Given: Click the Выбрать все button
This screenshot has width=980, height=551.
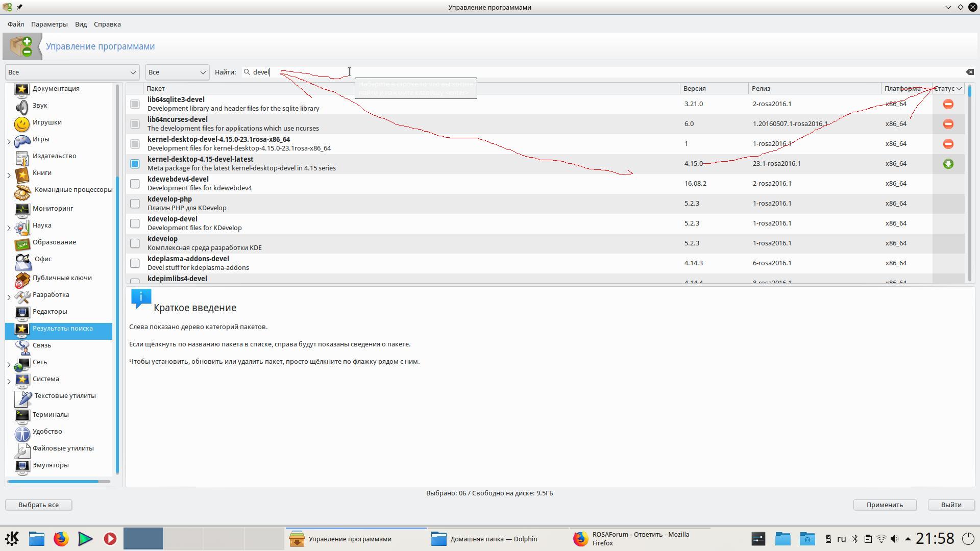Looking at the screenshot, I should 38,505.
